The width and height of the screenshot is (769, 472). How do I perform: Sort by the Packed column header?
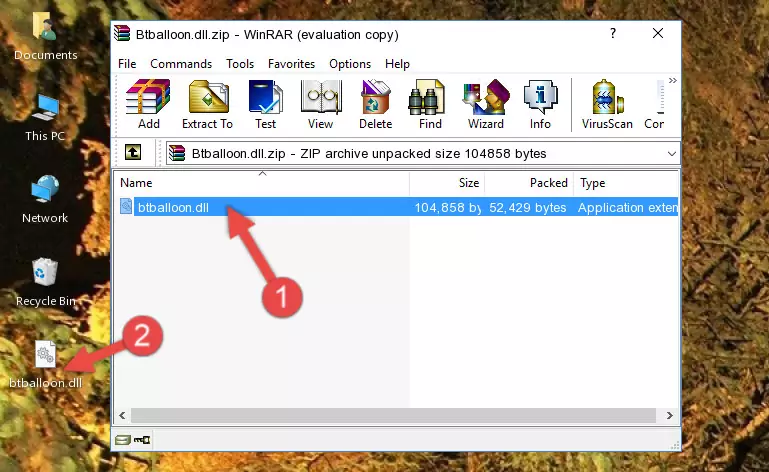529,183
